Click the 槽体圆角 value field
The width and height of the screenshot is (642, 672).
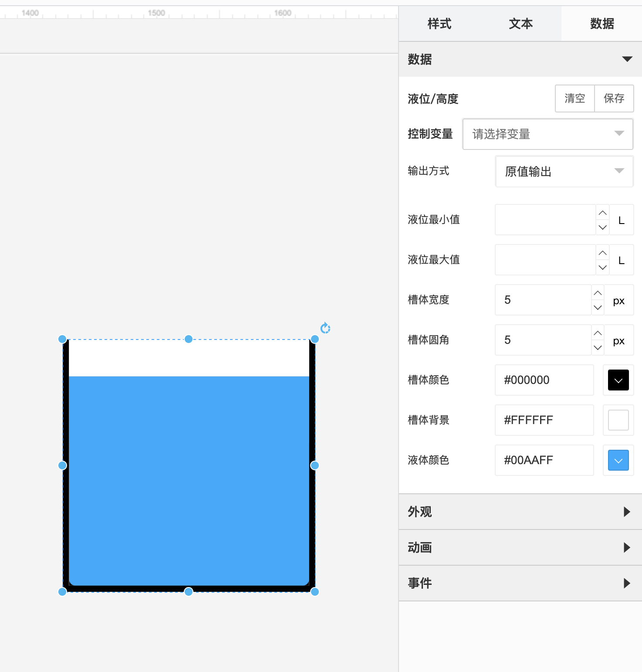(543, 340)
